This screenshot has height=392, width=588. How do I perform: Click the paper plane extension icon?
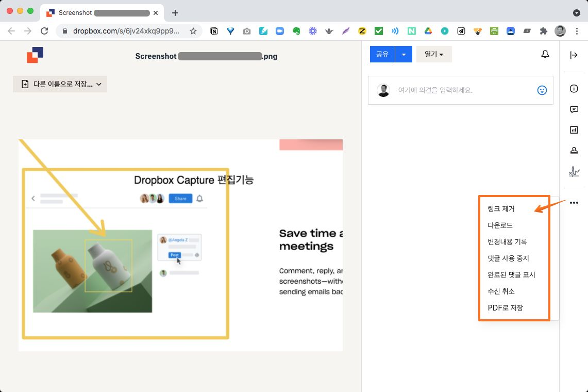pyautogui.click(x=461, y=31)
